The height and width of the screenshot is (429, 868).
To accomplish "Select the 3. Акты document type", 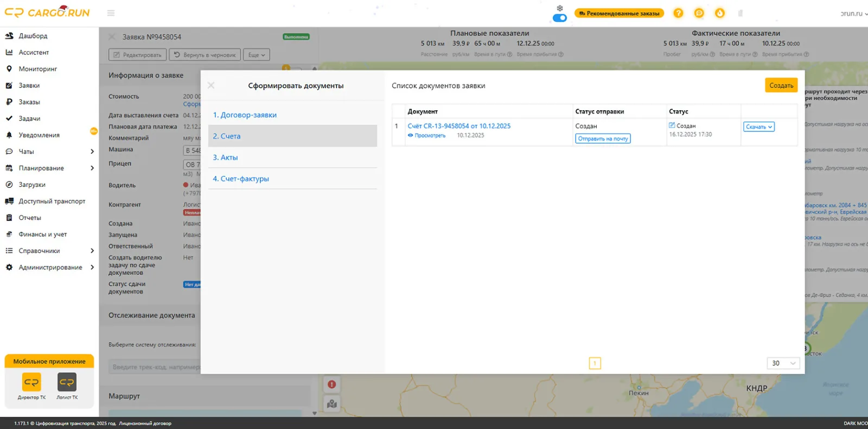I will [293, 157].
